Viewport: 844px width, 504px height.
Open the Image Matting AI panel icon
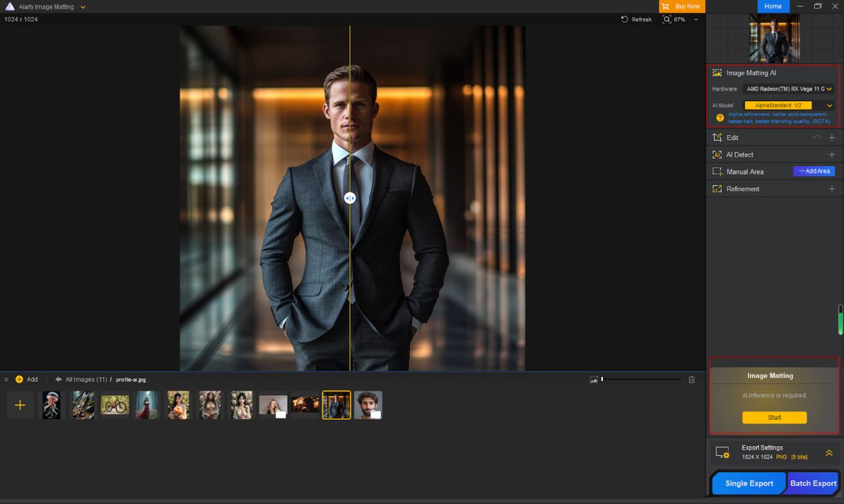tap(718, 73)
